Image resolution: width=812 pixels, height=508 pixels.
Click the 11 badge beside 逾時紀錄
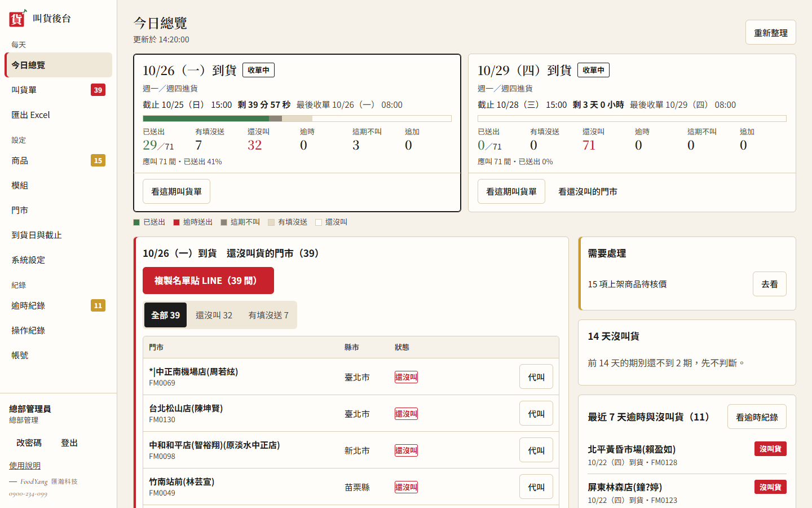98,305
